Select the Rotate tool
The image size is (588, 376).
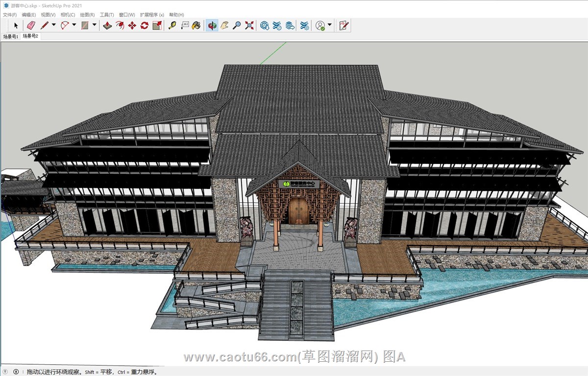144,25
